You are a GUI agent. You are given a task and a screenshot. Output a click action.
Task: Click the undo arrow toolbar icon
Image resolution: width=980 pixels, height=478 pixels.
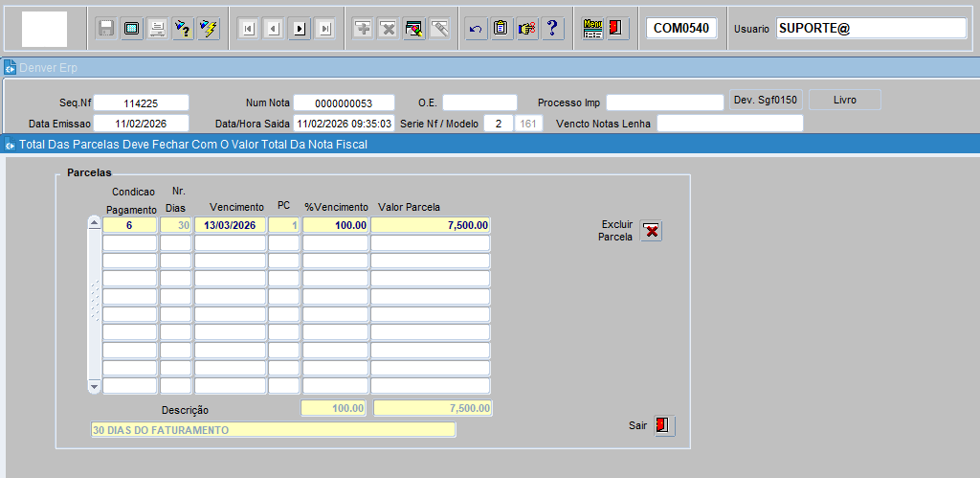tap(476, 29)
